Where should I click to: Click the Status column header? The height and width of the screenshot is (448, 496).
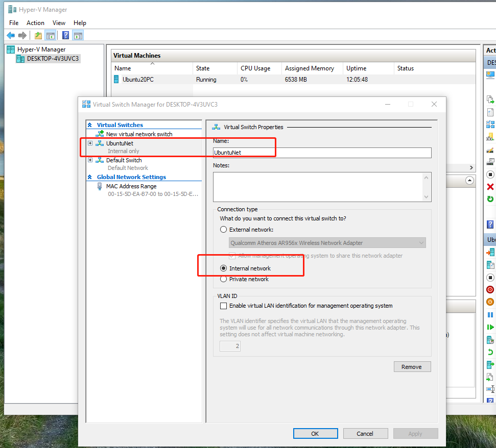pos(434,68)
